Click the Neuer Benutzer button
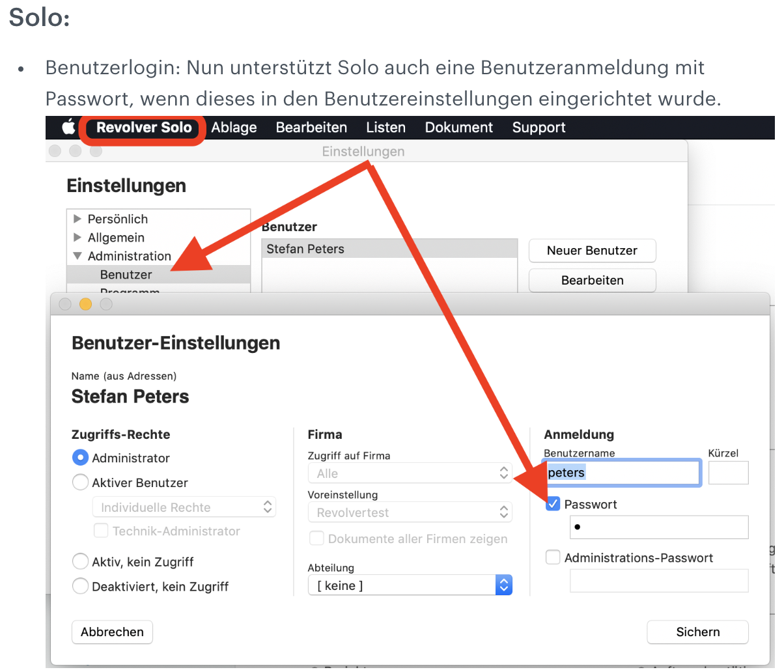Image resolution: width=784 pixels, height=672 pixels. (x=592, y=251)
